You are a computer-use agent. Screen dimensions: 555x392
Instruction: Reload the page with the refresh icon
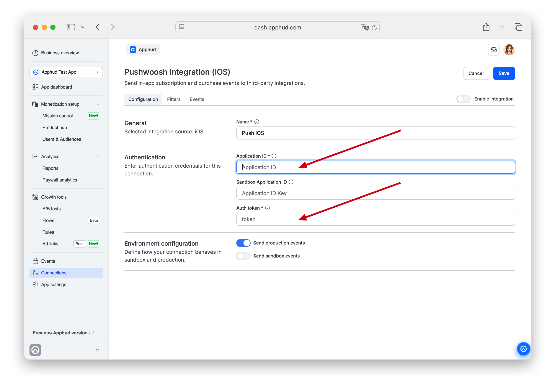click(x=374, y=27)
